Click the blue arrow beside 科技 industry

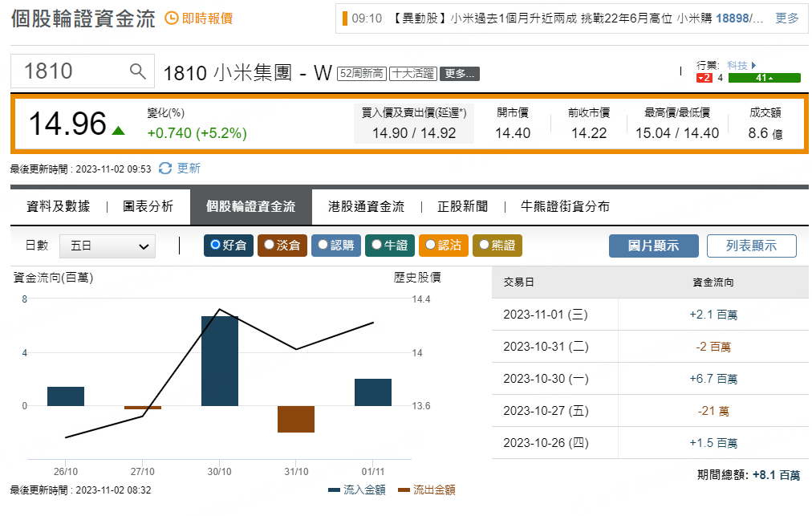click(x=754, y=65)
